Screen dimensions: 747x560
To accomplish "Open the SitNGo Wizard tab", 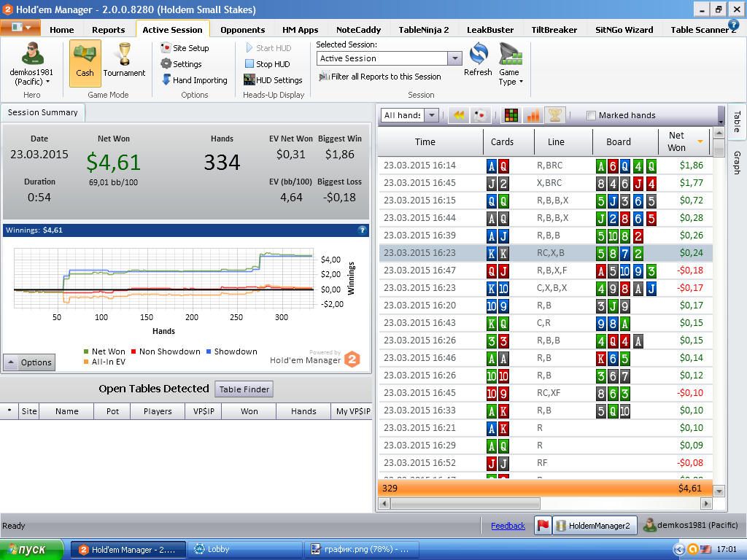I will pyautogui.click(x=624, y=29).
